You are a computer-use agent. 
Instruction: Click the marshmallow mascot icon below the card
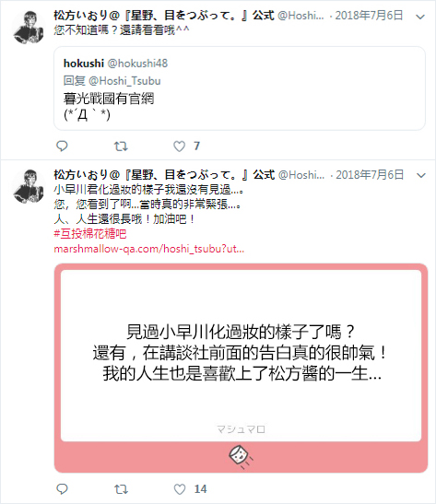point(241,456)
